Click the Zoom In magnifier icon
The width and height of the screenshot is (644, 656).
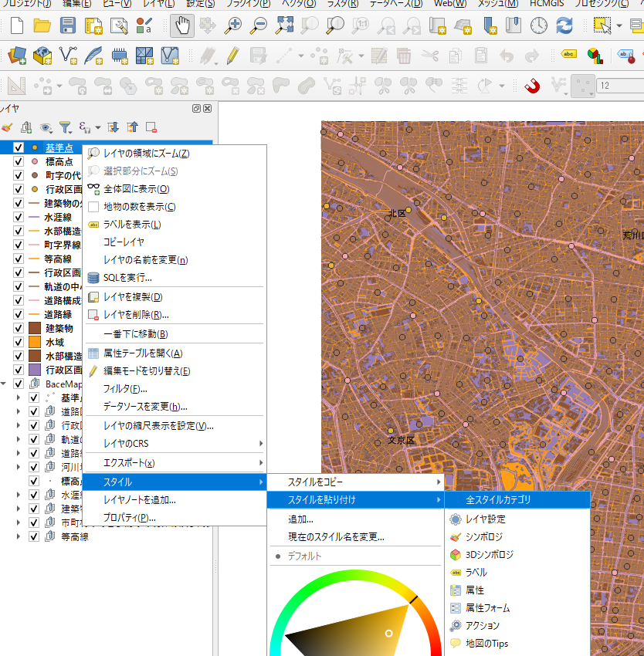[x=233, y=25]
